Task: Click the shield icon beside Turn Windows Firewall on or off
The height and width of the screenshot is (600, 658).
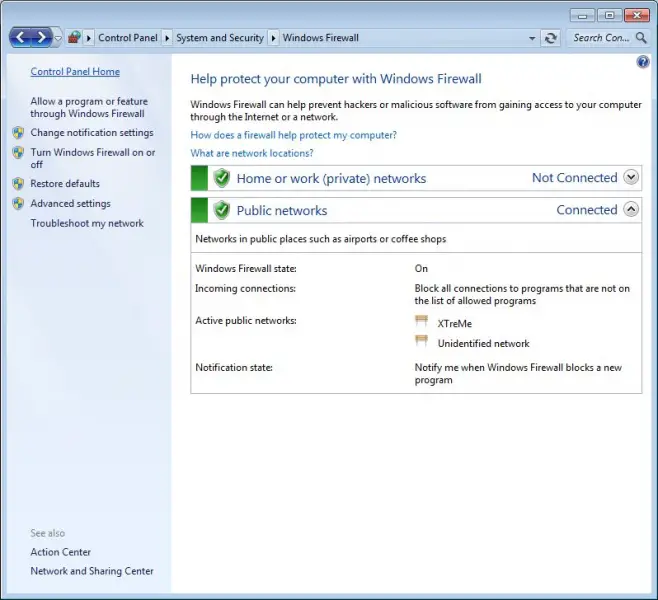Action: pyautogui.click(x=18, y=152)
